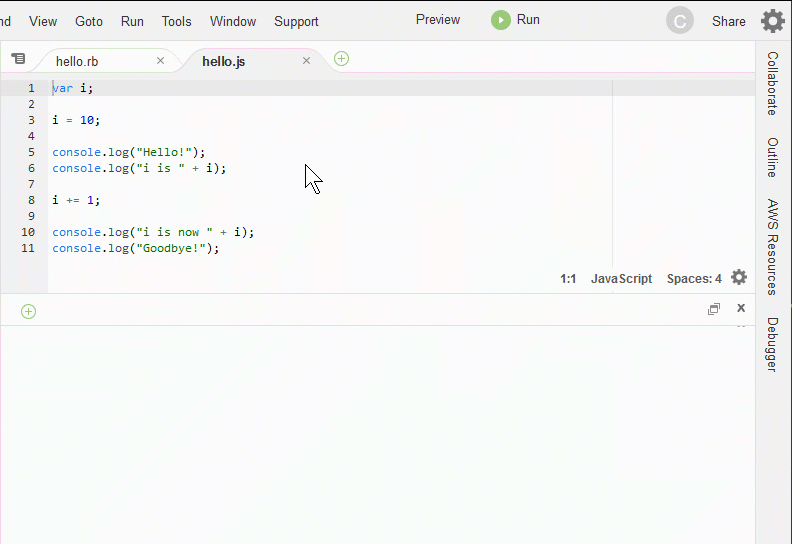Viewport: 792px width, 544px height.
Task: Add new editor tab with plus icon
Action: pyautogui.click(x=341, y=59)
